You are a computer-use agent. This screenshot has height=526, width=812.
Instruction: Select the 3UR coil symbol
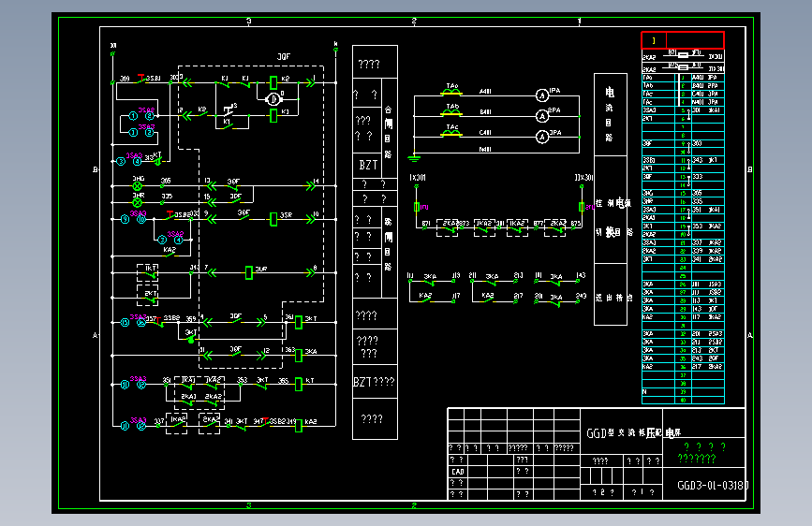tap(248, 273)
